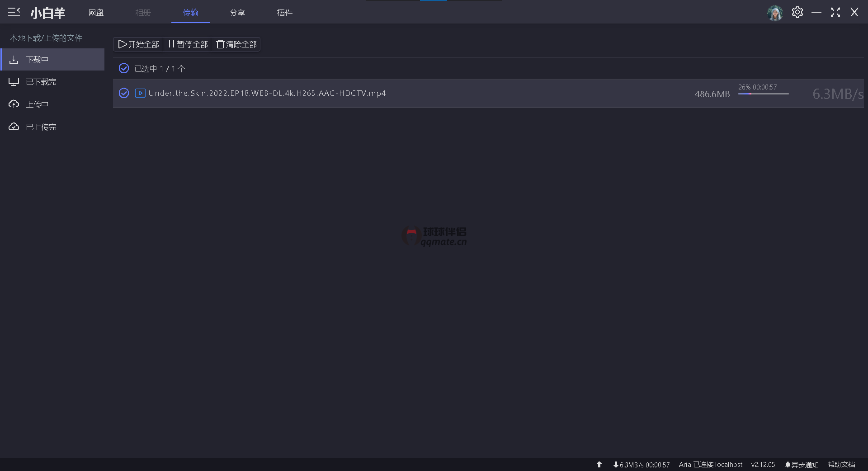The height and width of the screenshot is (471, 868).
Task: Toggle fullscreen with the expand icon
Action: (835, 13)
